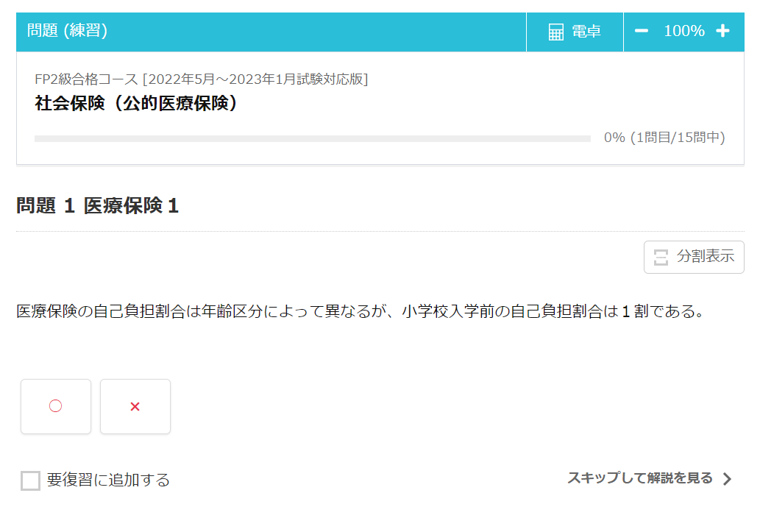Click the right chevron beside skip link
Viewport: 760px width, 532px height.
pyautogui.click(x=727, y=479)
